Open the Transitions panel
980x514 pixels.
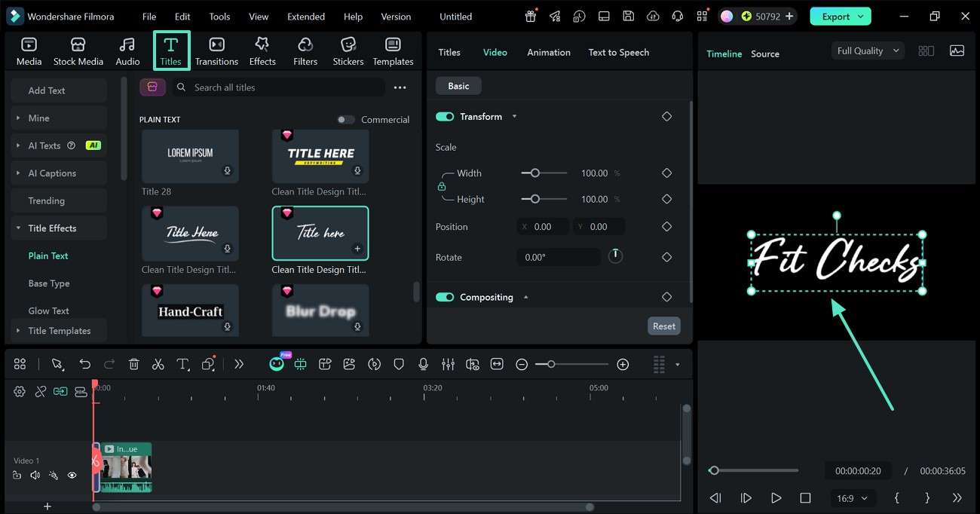216,51
